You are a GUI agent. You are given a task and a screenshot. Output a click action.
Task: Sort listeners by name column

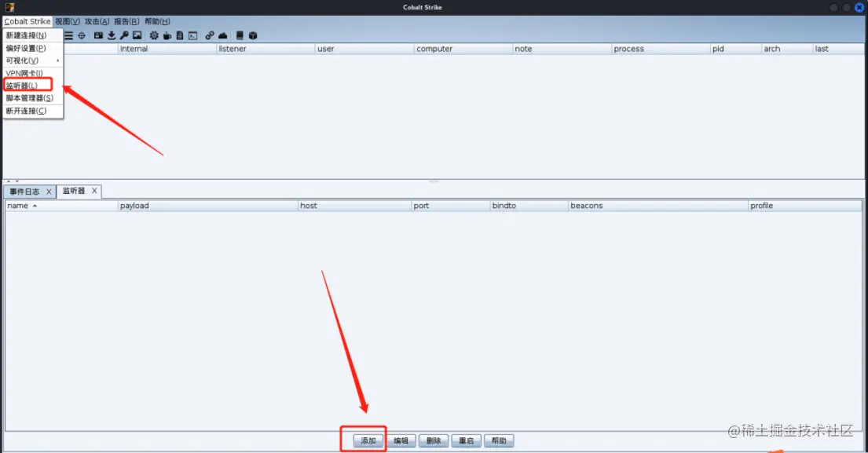click(x=61, y=206)
